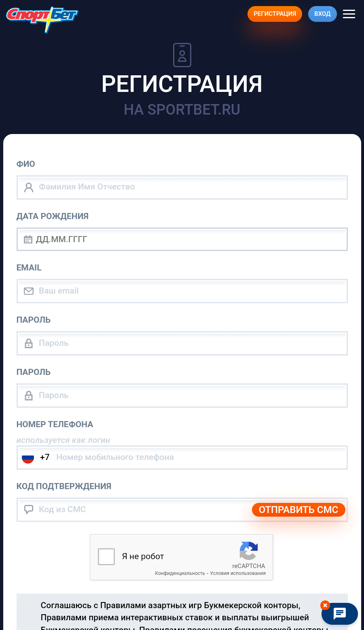Click the person icon in ФИО field
Viewport: 364px width, 630px height.
(x=29, y=187)
